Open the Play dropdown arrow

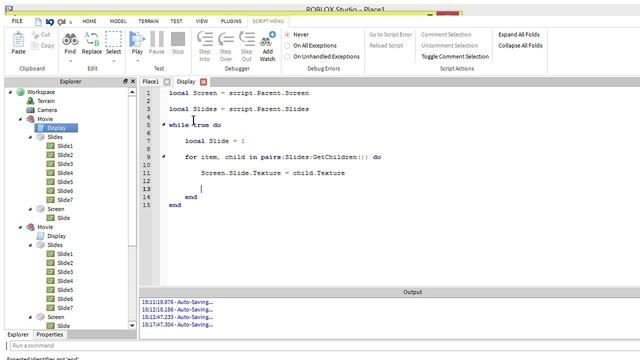[x=137, y=61]
